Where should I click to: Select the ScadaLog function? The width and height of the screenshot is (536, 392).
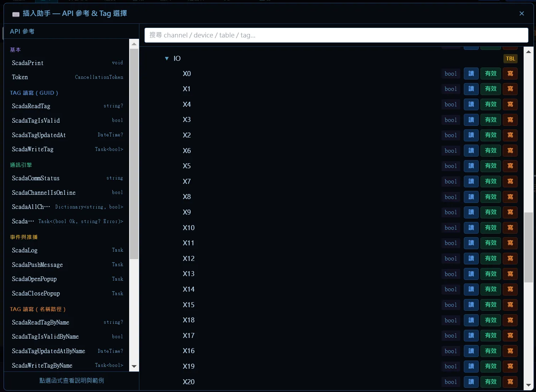pos(67,250)
